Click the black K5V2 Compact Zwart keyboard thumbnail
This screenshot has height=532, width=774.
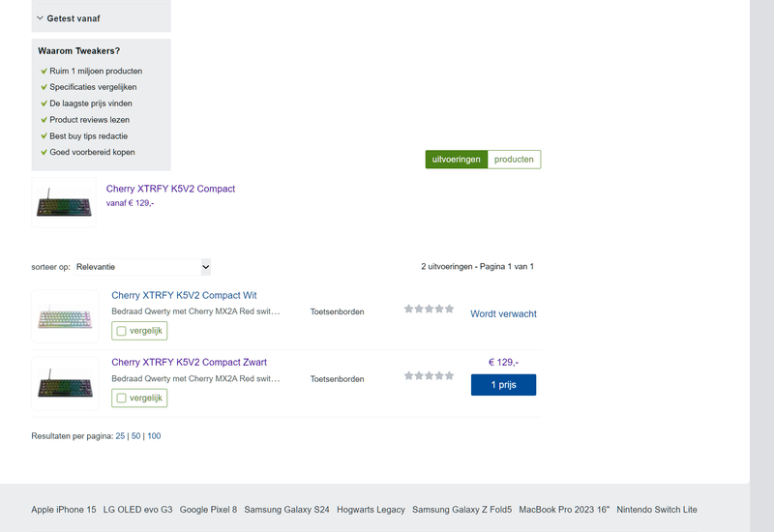[x=65, y=383]
